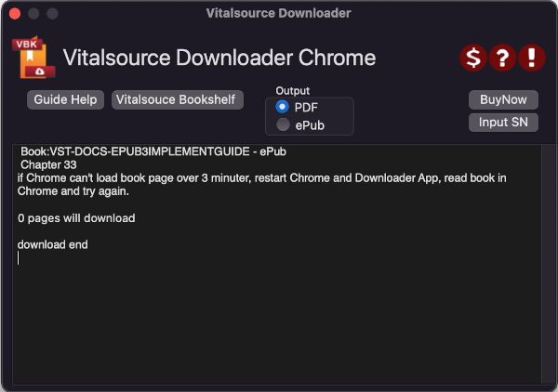Viewport: 558px width, 392px height.
Task: Click the 'Vitalsource Downloader Chrome' heading text
Action: [219, 58]
